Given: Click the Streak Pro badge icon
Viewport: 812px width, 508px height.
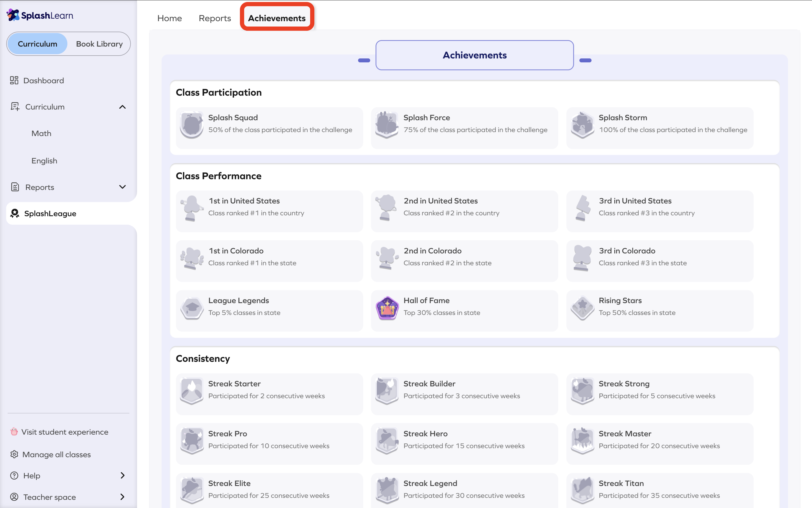Looking at the screenshot, I should [192, 441].
